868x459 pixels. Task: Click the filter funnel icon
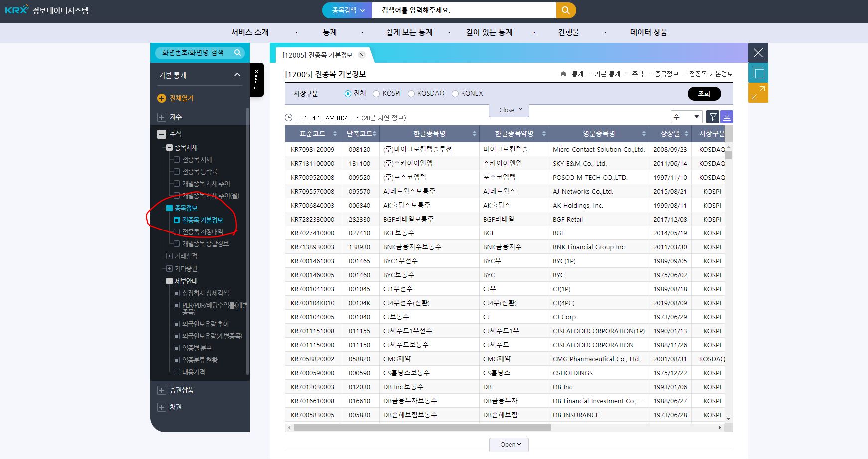coord(713,117)
